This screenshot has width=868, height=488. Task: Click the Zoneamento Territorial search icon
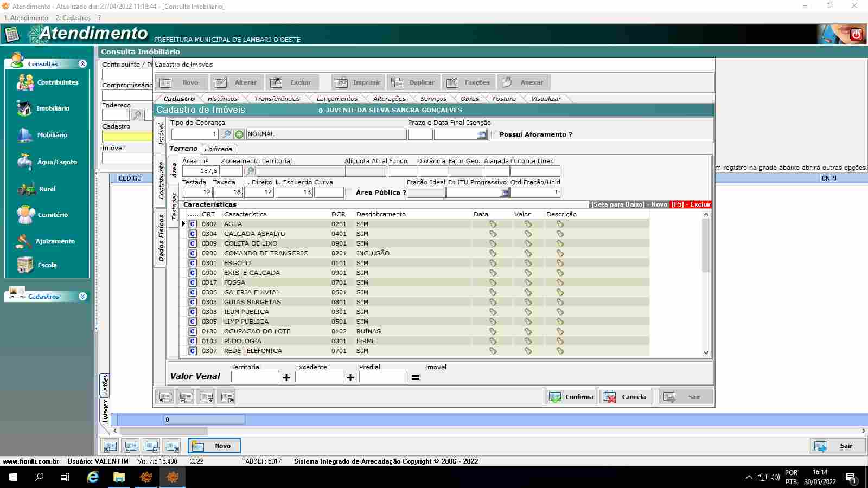coord(250,171)
